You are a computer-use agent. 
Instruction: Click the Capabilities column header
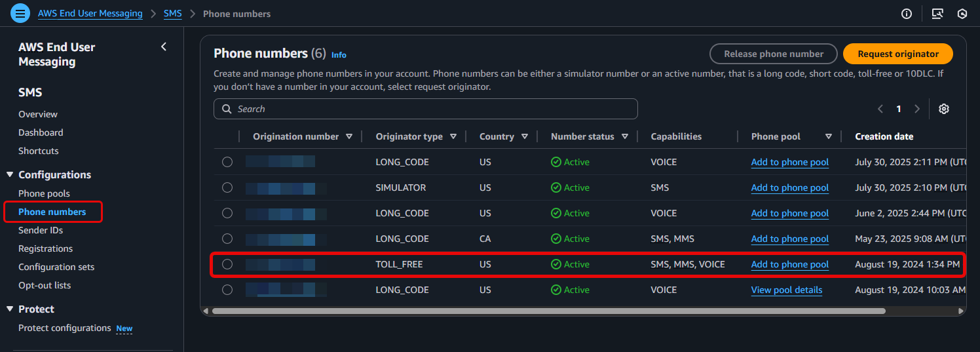point(676,136)
